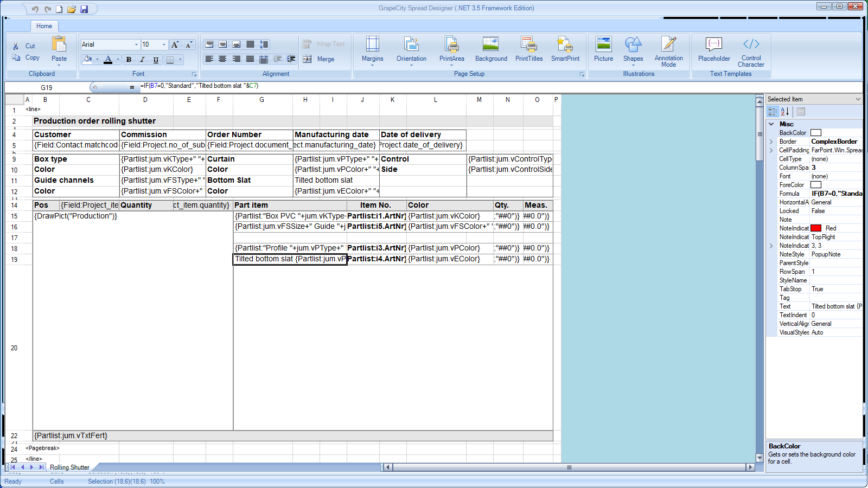Screen dimensions: 868x488
Task: Switch to the Home ribbon tab
Action: (44, 26)
